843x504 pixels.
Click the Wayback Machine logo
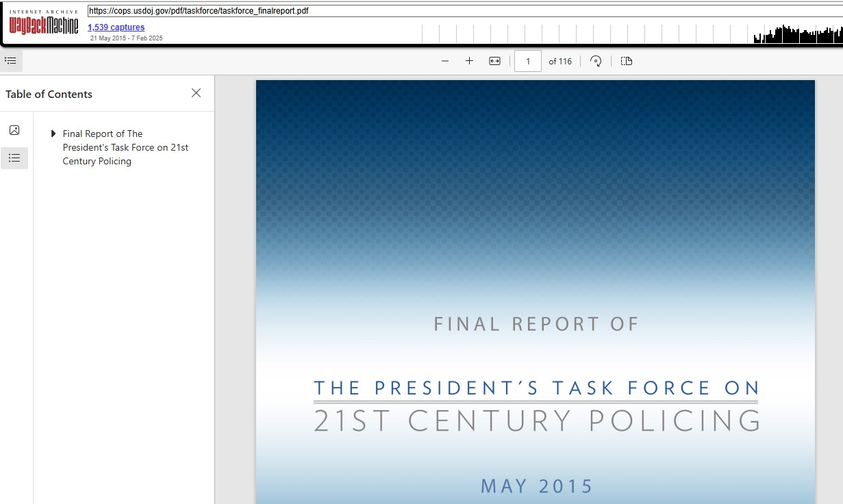pos(44,23)
